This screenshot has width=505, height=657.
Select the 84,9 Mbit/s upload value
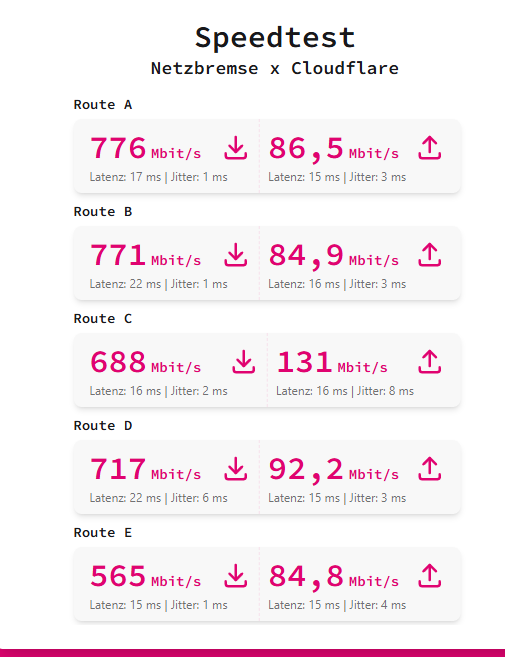pyautogui.click(x=334, y=256)
